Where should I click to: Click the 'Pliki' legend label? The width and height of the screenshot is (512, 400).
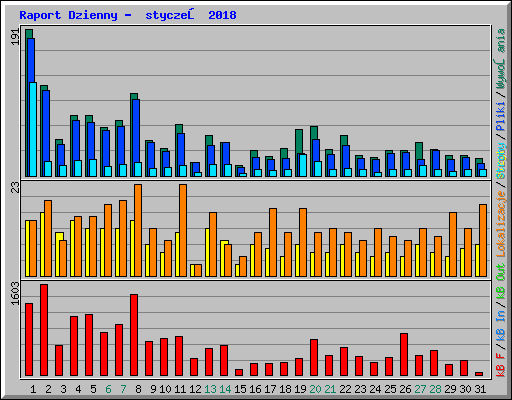(x=501, y=116)
